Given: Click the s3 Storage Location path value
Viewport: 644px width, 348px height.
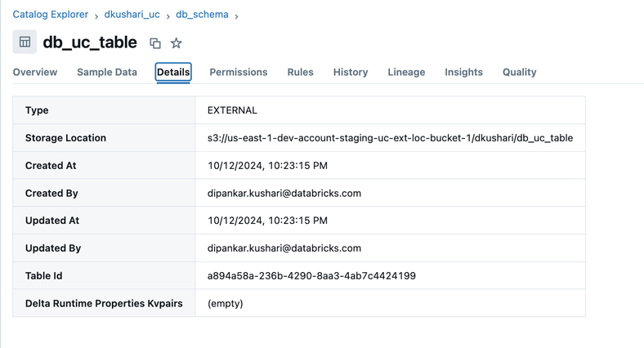Looking at the screenshot, I should tap(390, 138).
